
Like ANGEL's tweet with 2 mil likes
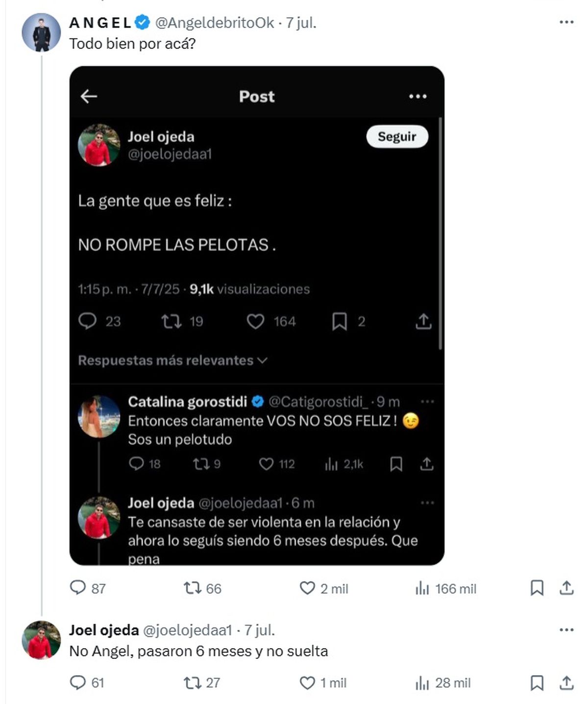pyautogui.click(x=323, y=588)
